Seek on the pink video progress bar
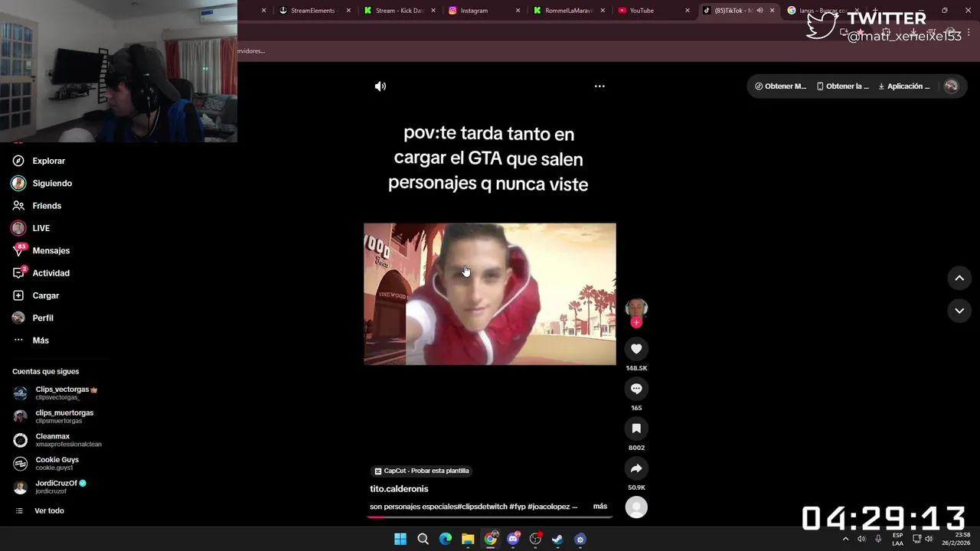This screenshot has width=980, height=551. [490, 517]
